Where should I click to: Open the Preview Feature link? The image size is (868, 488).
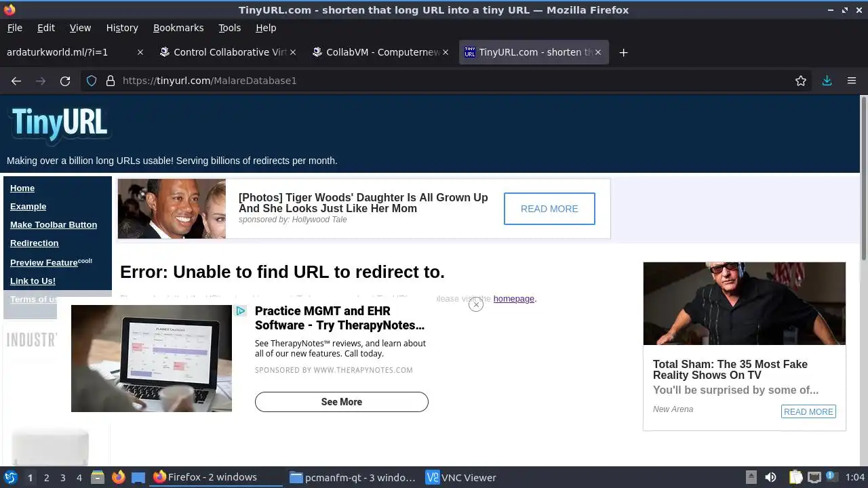51,262
